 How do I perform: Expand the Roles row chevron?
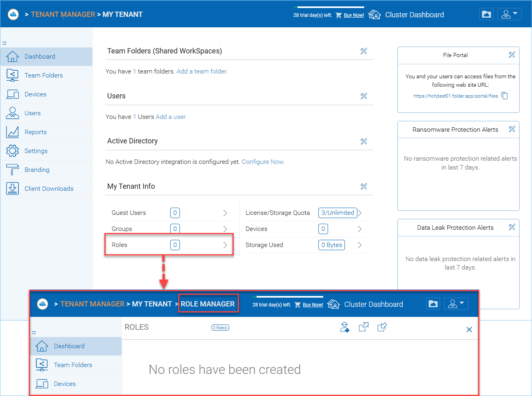(225, 245)
